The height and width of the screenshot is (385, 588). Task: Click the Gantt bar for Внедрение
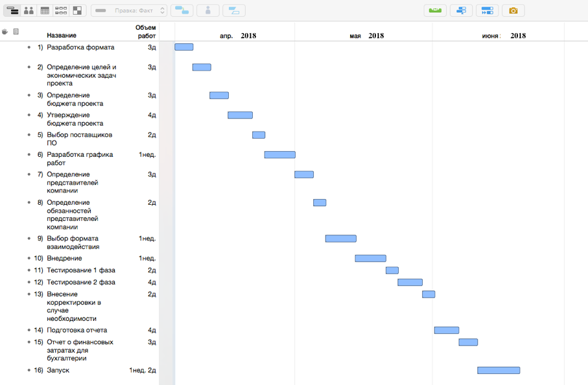tap(371, 259)
